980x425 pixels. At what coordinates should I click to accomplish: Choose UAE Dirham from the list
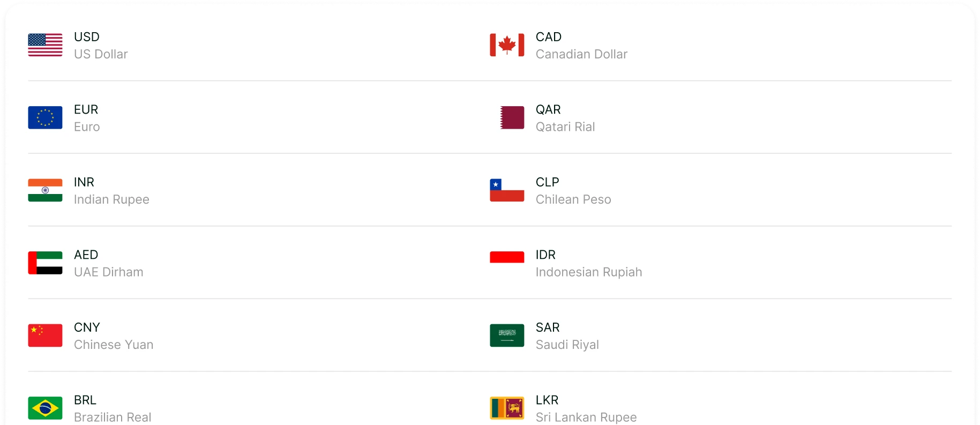click(109, 272)
